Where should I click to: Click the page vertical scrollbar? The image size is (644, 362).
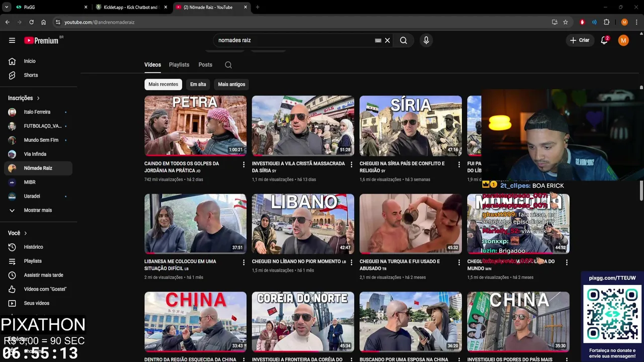[x=641, y=191]
